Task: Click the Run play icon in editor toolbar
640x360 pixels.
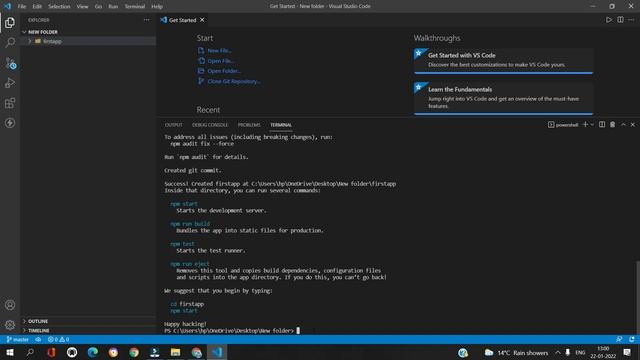Action: [609, 20]
